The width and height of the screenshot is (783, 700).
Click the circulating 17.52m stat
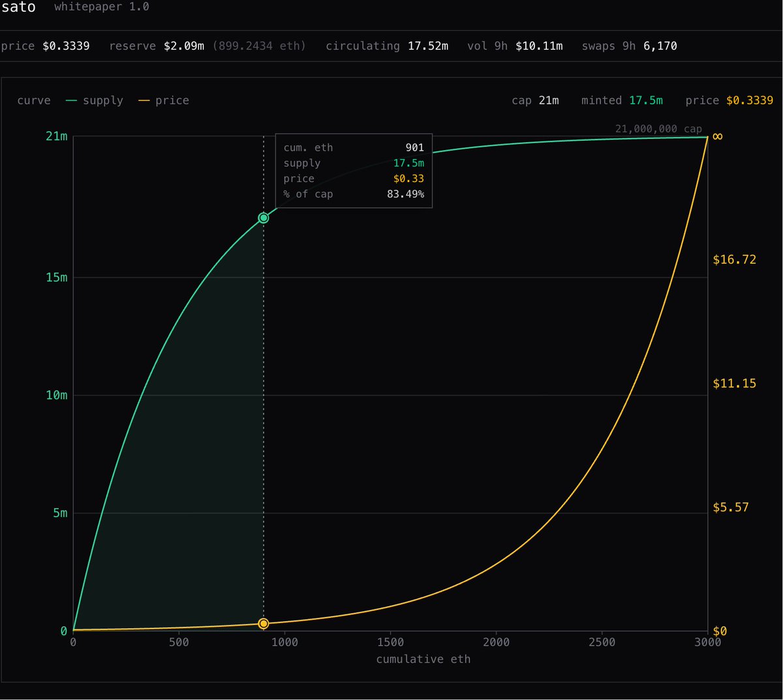point(387,46)
